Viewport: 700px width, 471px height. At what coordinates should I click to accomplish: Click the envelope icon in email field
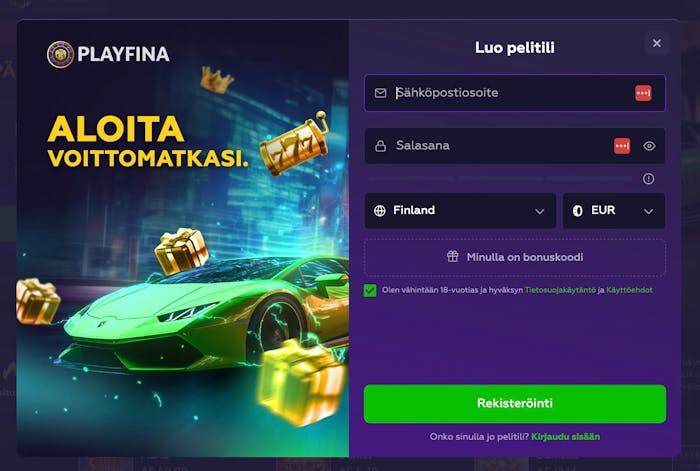point(380,93)
